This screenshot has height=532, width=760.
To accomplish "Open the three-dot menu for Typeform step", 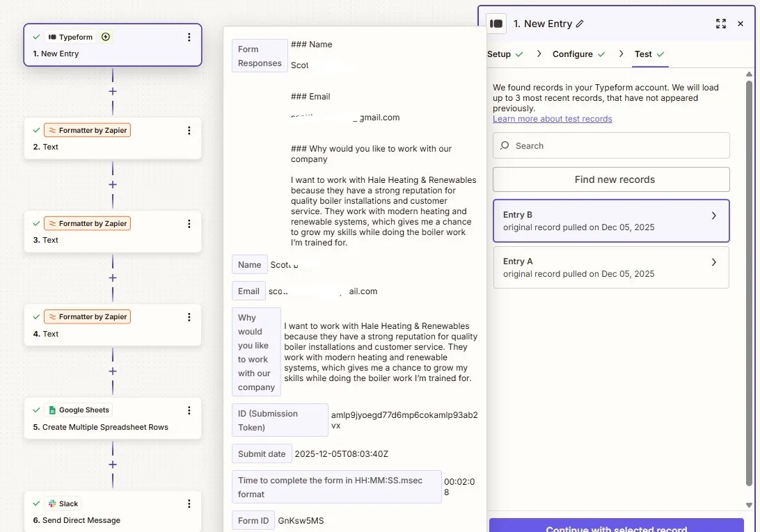I will coord(189,38).
